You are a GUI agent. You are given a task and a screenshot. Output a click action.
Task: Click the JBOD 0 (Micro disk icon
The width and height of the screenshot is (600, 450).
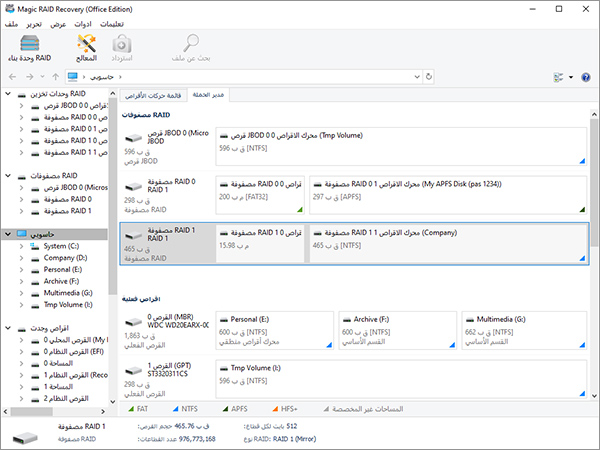point(133,138)
